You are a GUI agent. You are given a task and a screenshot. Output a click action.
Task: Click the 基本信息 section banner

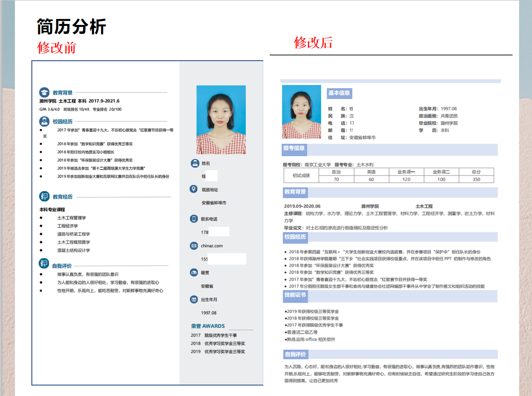point(339,93)
